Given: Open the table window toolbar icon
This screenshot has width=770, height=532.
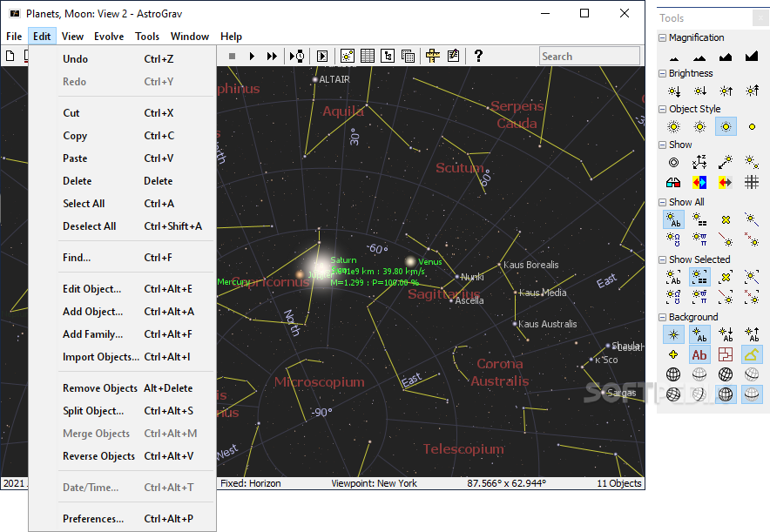Looking at the screenshot, I should [x=368, y=56].
